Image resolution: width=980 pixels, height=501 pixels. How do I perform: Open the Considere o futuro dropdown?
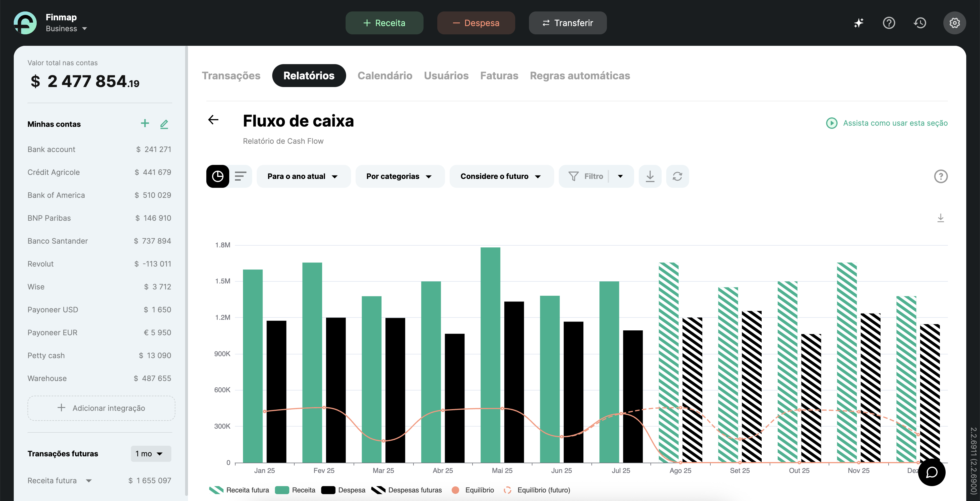point(501,176)
